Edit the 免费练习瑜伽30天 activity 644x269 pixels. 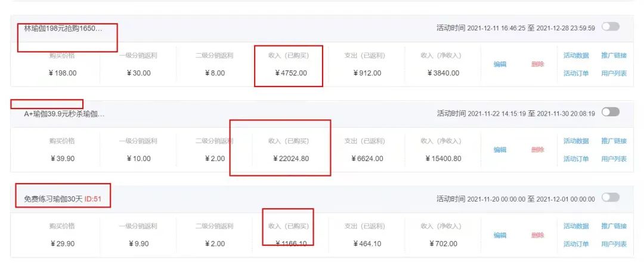click(x=500, y=235)
